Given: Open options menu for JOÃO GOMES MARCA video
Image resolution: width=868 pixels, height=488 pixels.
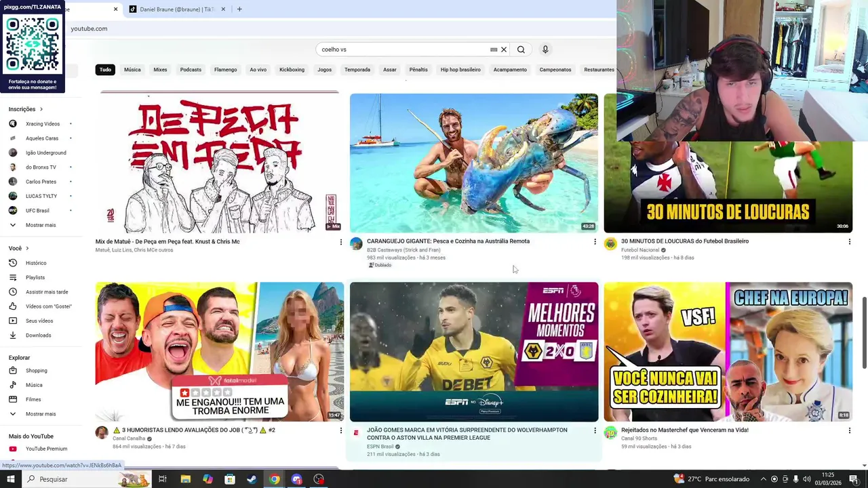Looking at the screenshot, I should 595,430.
